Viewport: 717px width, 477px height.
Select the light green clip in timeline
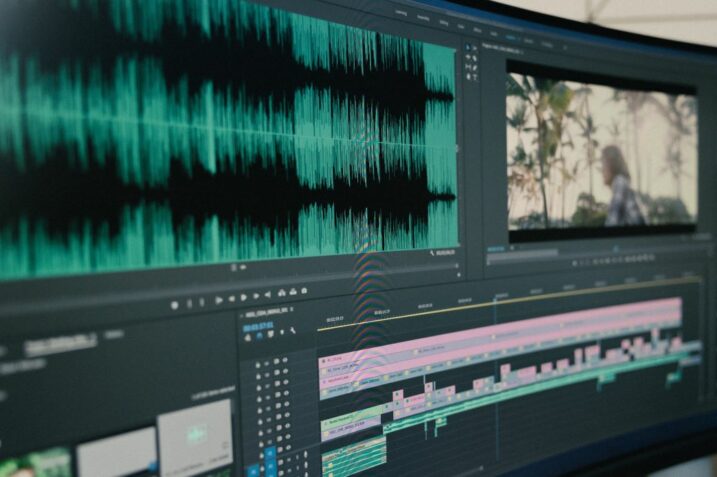click(x=350, y=418)
